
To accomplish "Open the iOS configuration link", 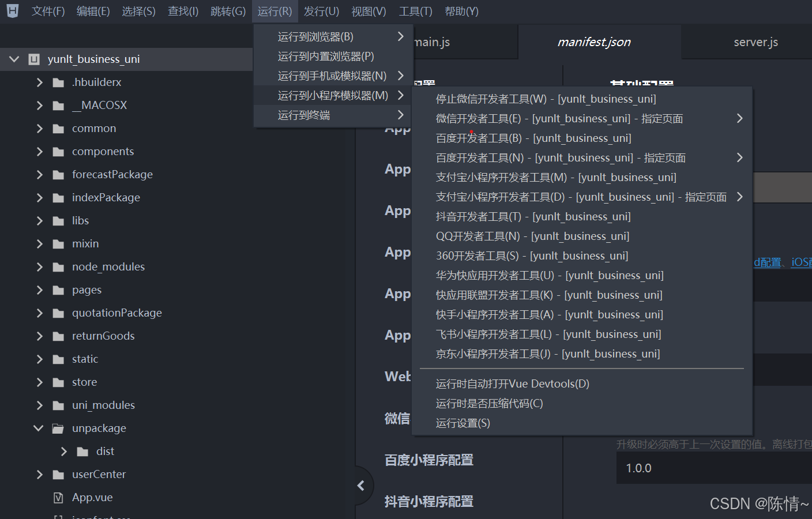I will pos(802,262).
